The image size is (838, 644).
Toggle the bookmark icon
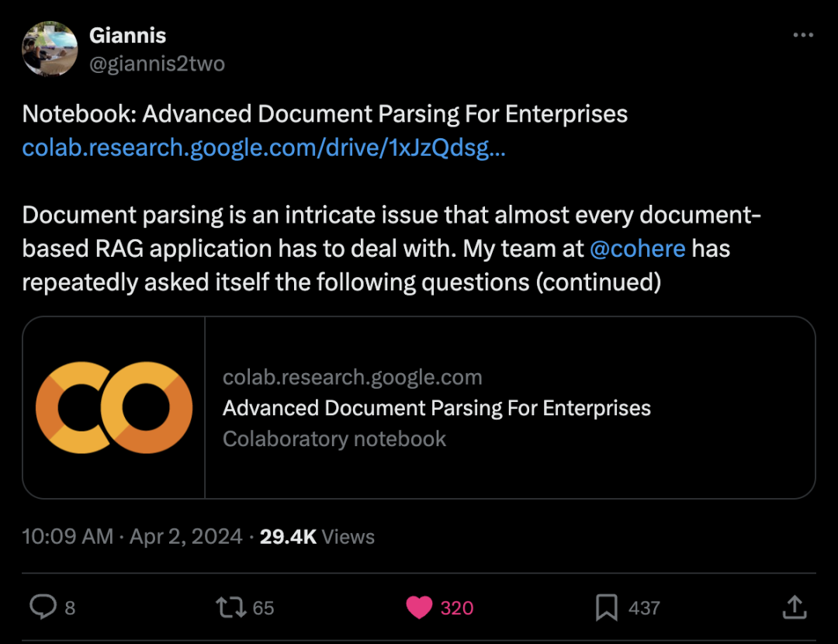tap(607, 608)
